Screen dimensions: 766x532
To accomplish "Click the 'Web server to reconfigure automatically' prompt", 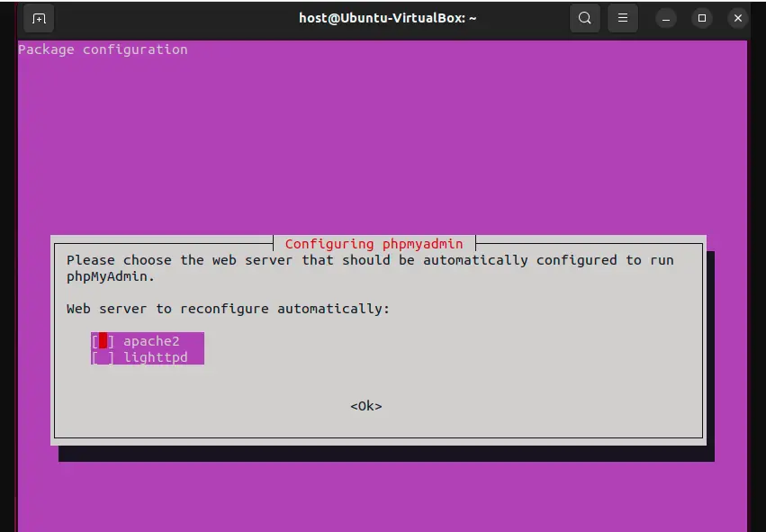I will coord(229,309).
